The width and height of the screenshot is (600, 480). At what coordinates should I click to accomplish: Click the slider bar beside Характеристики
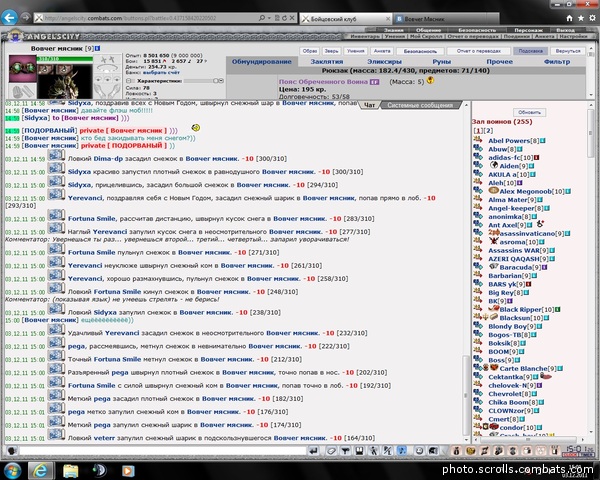198,81
